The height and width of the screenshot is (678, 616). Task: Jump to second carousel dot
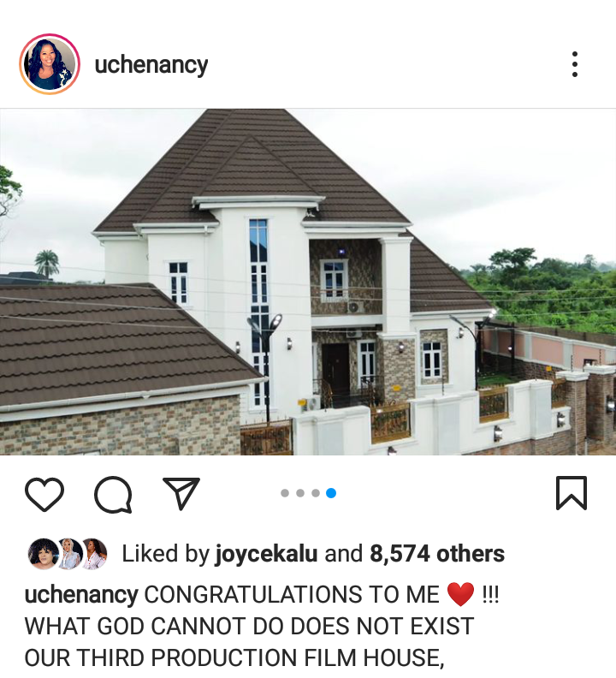click(300, 493)
